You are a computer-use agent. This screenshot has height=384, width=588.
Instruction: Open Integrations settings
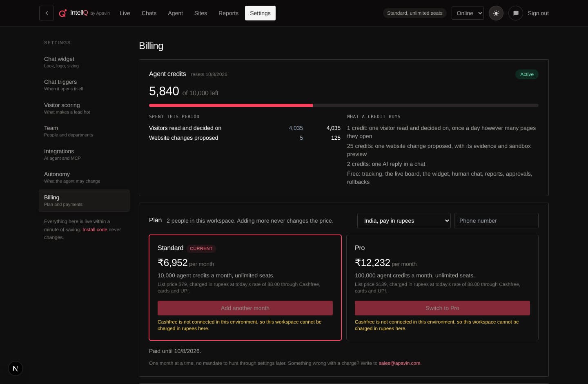(84, 154)
